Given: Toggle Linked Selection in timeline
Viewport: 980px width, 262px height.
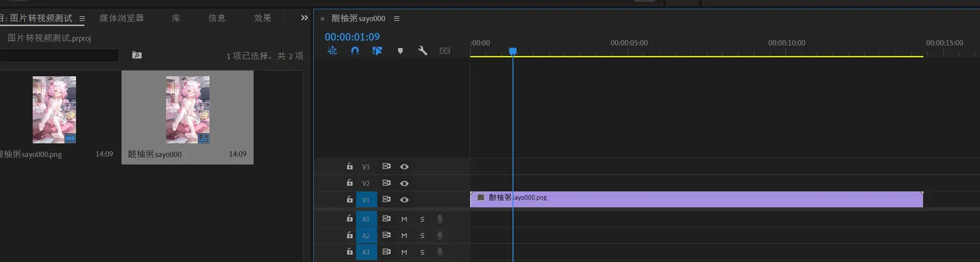Looking at the screenshot, I should 377,50.
